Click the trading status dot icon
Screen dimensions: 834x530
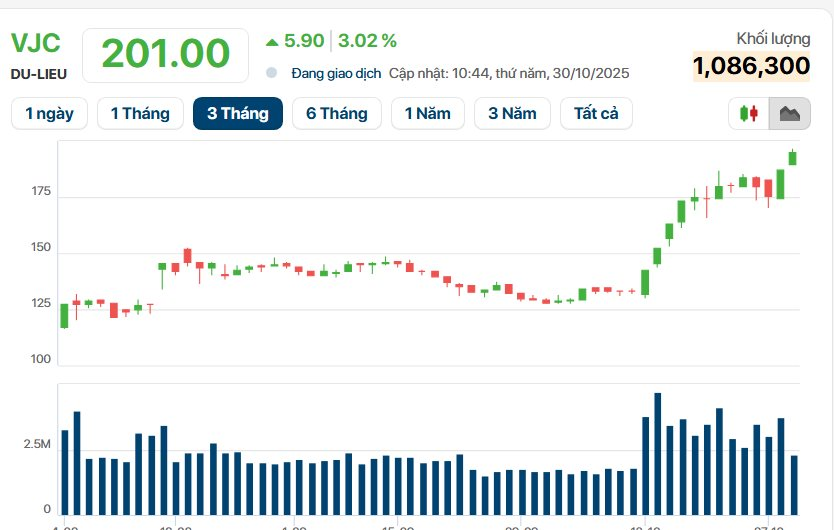pos(272,73)
